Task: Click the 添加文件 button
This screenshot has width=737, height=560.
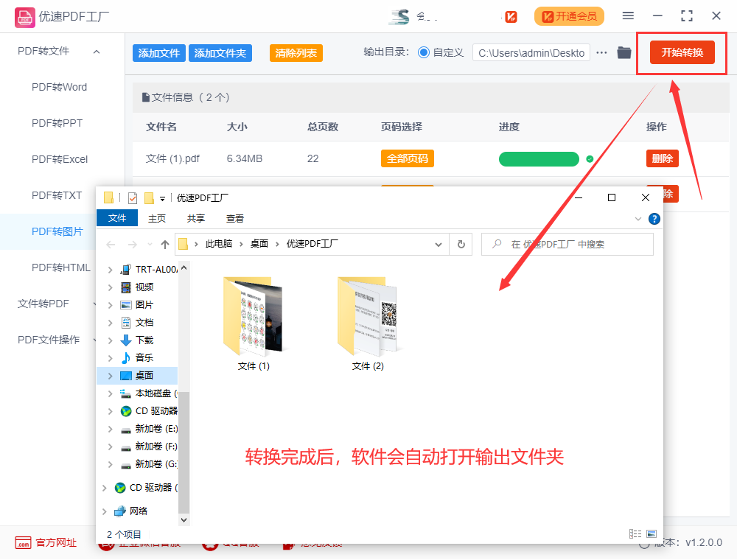Action: (159, 53)
